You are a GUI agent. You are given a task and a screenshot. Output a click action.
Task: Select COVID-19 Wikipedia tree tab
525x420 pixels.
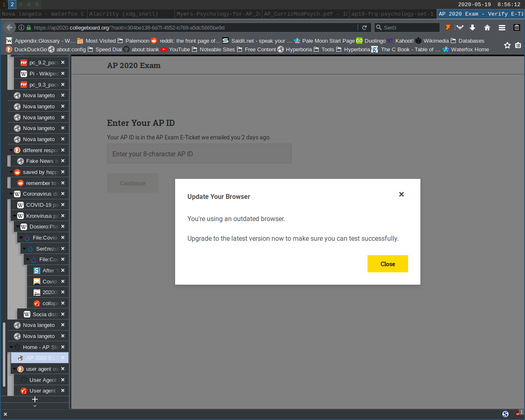click(40, 205)
